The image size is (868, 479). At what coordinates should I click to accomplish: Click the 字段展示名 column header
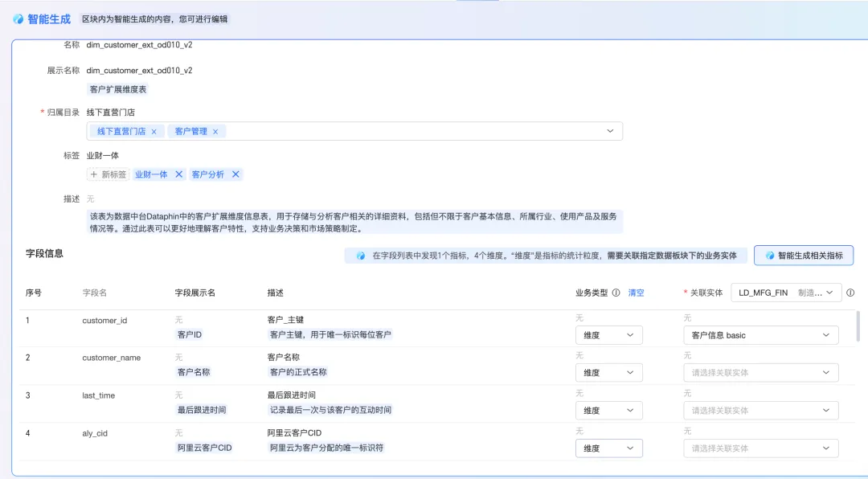pyautogui.click(x=194, y=293)
